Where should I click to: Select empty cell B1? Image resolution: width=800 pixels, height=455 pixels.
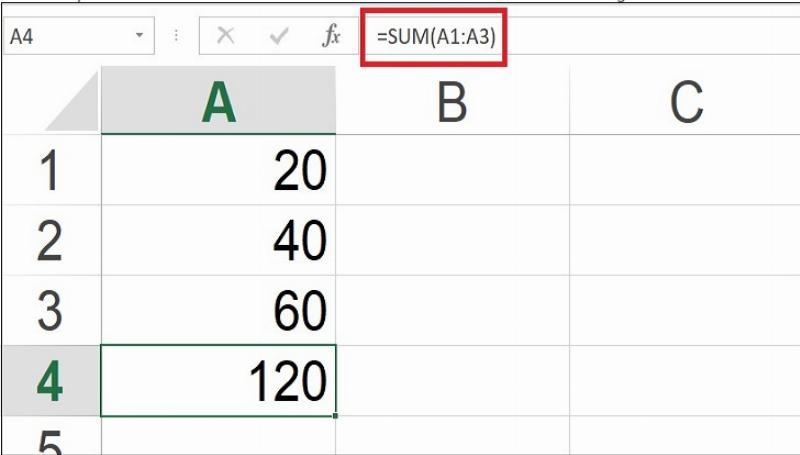(x=453, y=170)
